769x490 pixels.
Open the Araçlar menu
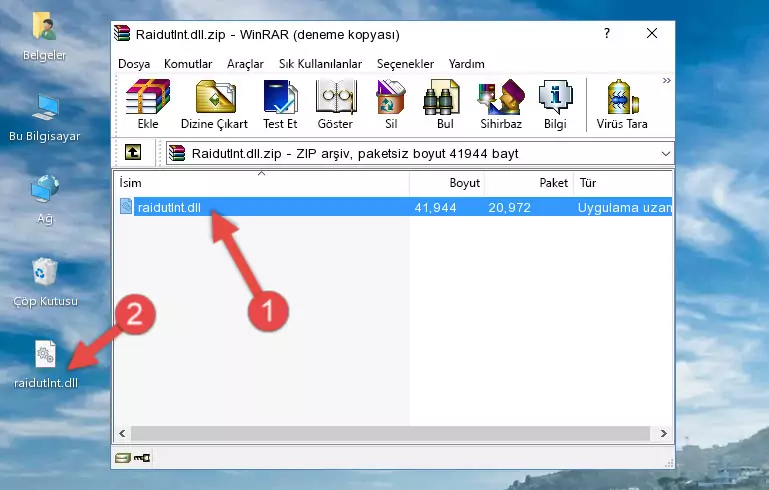[x=245, y=64]
